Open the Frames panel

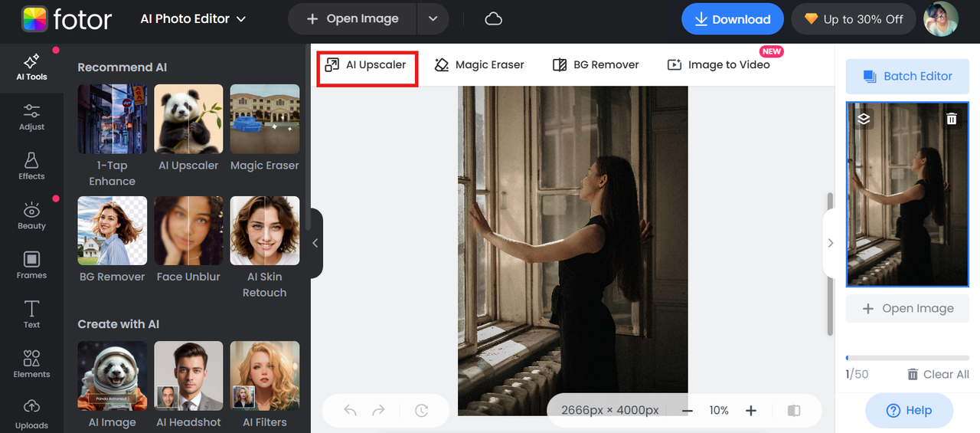point(31,265)
